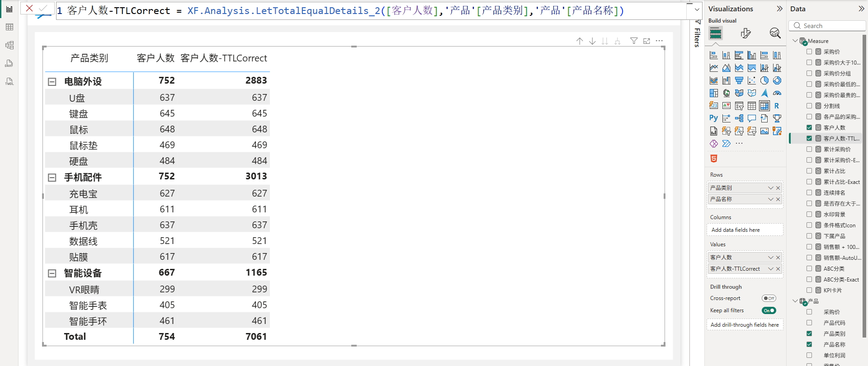Uncheck the 客户人数 measure checkbox
Screen dimensions: 868x366
pyautogui.click(x=809, y=127)
